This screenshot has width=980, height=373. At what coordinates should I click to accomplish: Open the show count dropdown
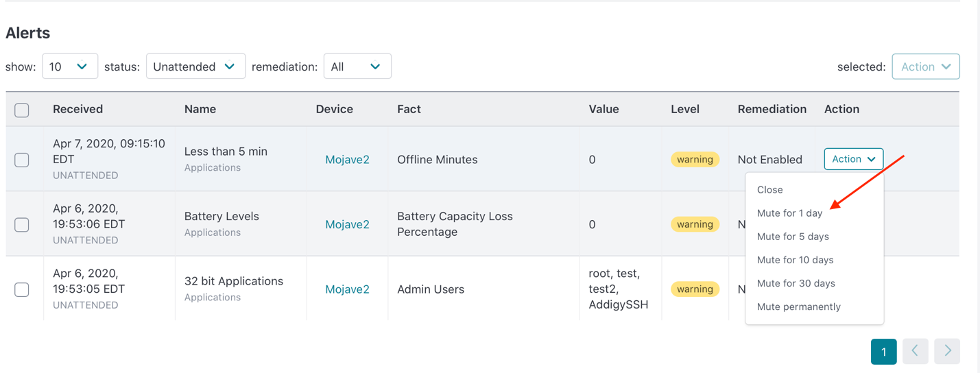pos(70,67)
